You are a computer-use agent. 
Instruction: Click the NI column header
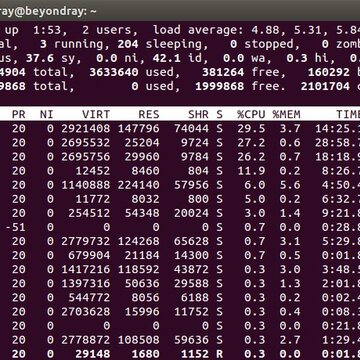coord(47,115)
